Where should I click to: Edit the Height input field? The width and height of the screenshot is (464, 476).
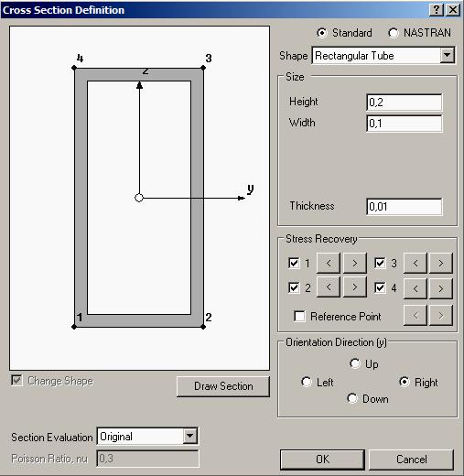(x=404, y=103)
